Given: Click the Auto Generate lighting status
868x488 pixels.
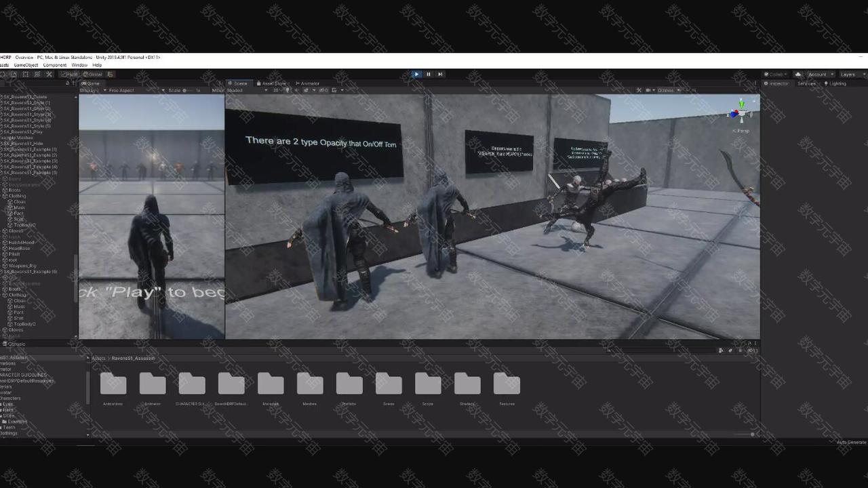Looking at the screenshot, I should pos(851,443).
